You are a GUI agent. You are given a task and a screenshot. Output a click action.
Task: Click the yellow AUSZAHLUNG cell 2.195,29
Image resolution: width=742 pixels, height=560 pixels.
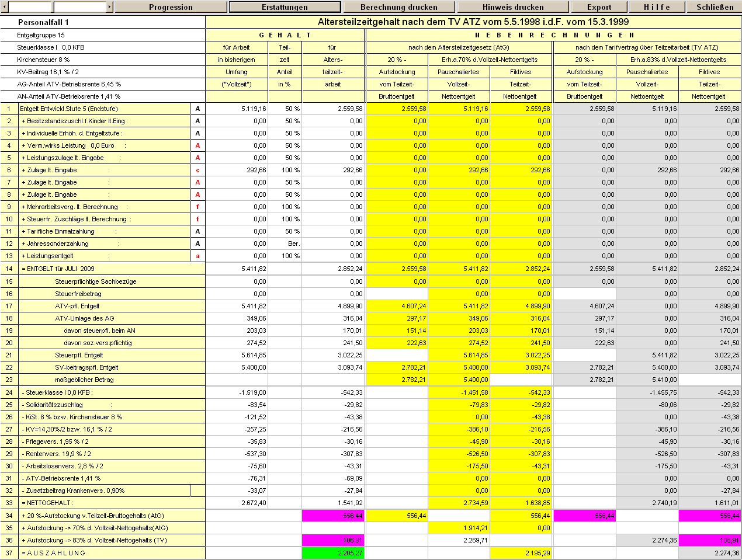tap(521, 553)
